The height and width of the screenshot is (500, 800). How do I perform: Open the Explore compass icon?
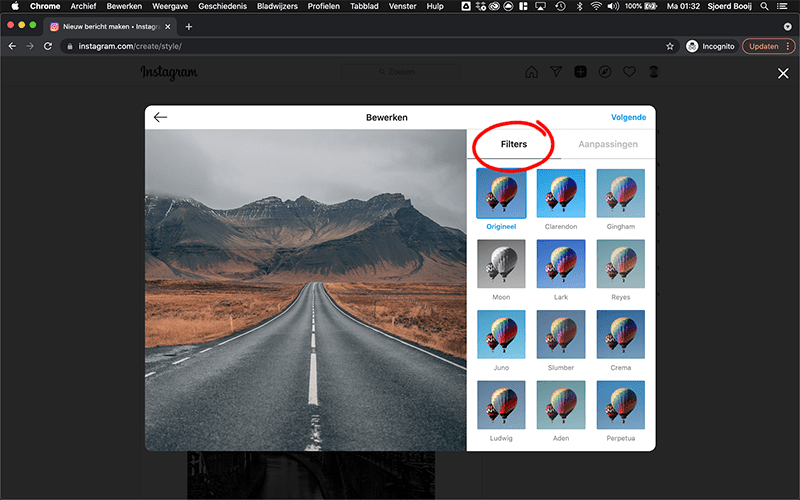pos(605,72)
